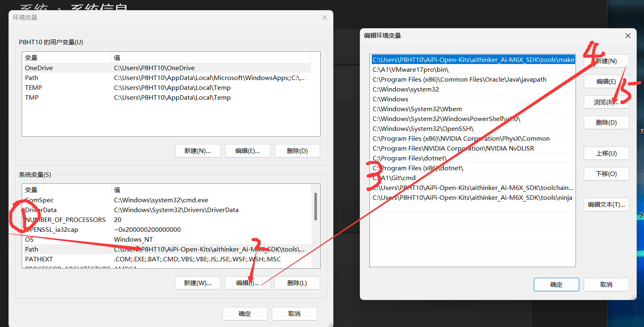644x327 pixels.
Task: Select ComSpec system variable row
Action: pos(167,200)
